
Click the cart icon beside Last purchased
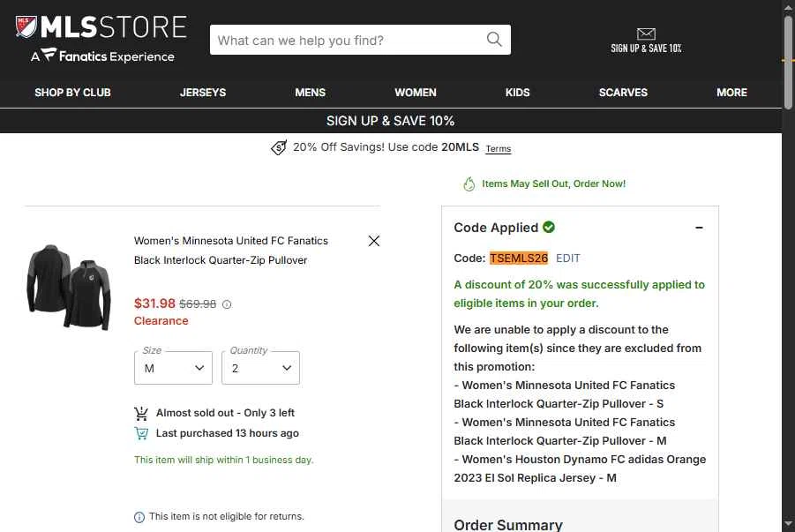(x=141, y=433)
